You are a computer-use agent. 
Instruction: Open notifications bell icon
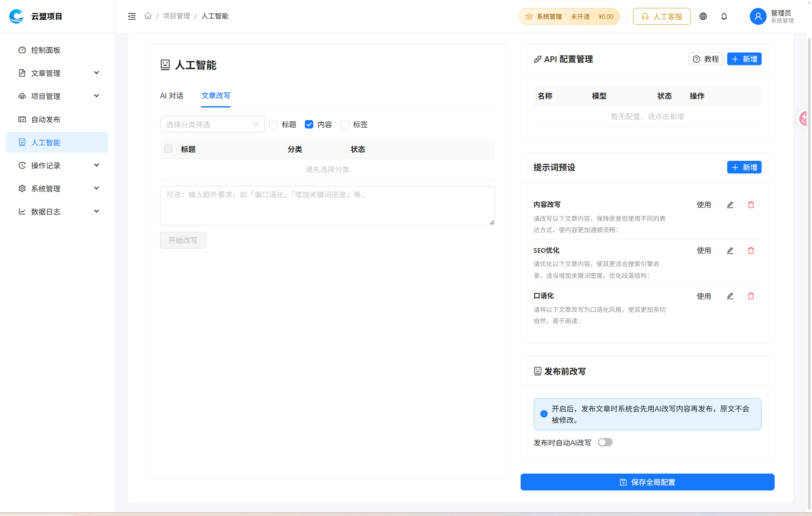click(724, 16)
